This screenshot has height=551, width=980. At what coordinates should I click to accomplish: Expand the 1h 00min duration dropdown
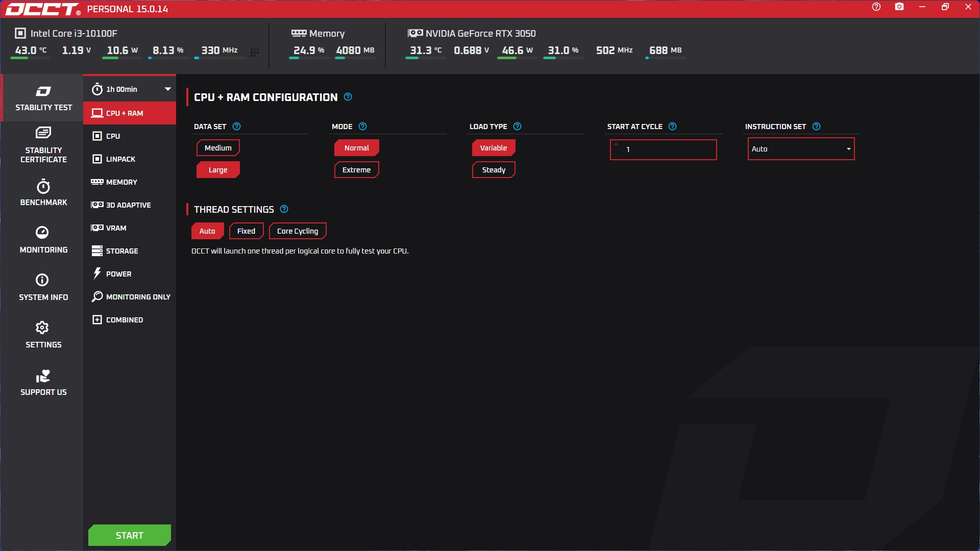(x=167, y=89)
